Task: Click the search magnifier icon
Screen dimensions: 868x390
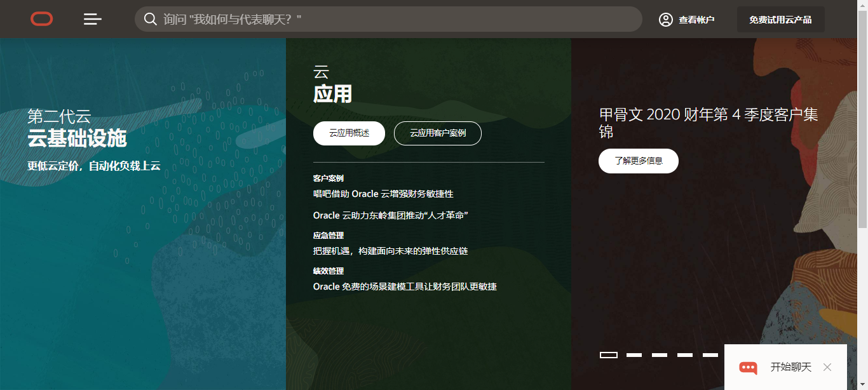Action: coord(151,19)
